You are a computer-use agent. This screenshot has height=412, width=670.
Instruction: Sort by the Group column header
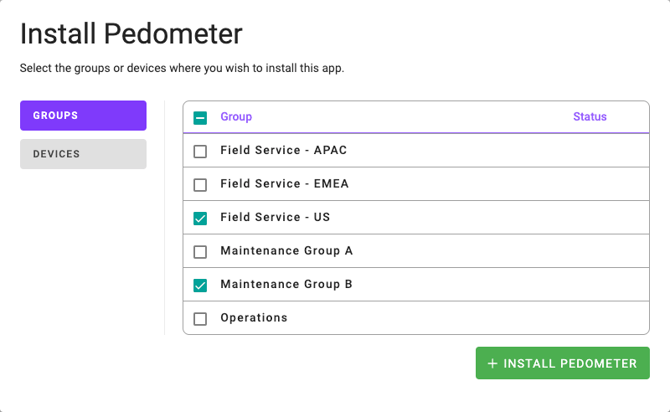click(x=236, y=117)
